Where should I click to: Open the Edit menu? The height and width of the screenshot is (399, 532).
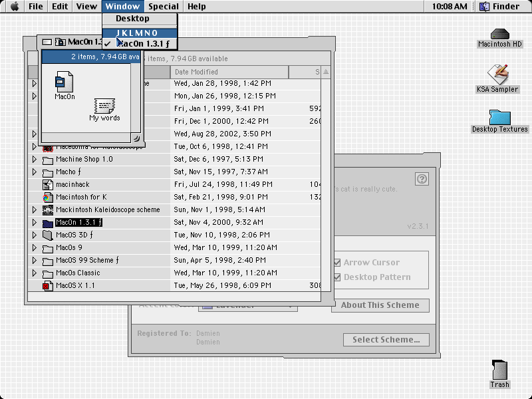click(60, 7)
